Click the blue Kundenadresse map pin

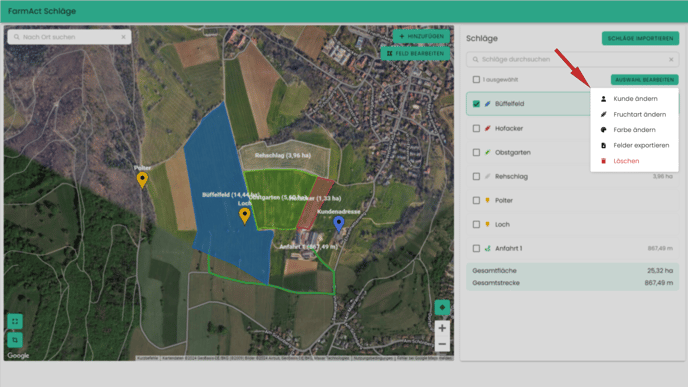click(x=338, y=223)
